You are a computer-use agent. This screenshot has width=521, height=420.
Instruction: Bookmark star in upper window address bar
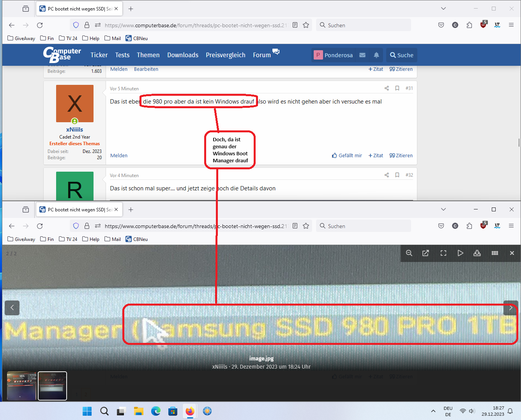[x=306, y=25]
